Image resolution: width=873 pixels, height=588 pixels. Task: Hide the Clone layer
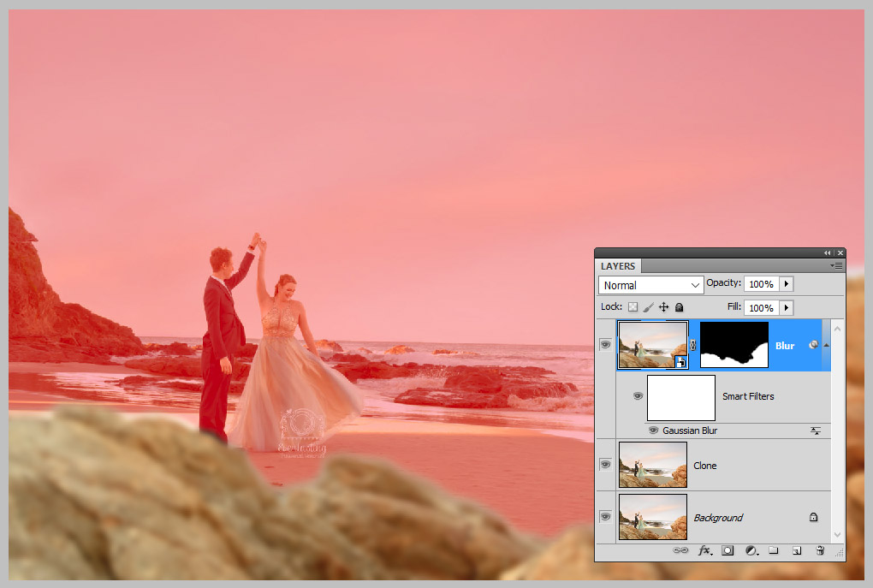coord(605,465)
